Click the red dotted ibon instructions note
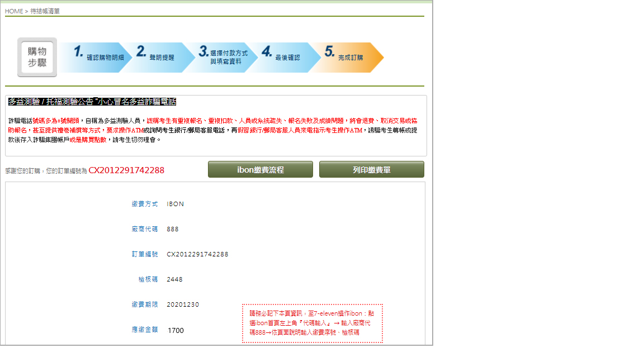 click(x=312, y=323)
